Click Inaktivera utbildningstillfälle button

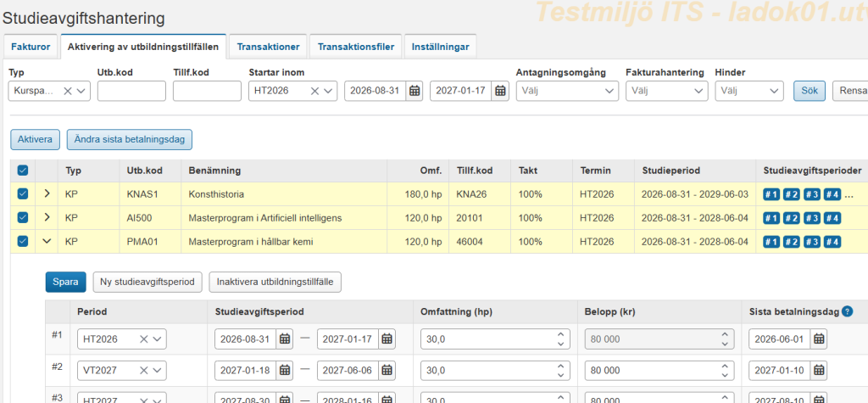275,282
